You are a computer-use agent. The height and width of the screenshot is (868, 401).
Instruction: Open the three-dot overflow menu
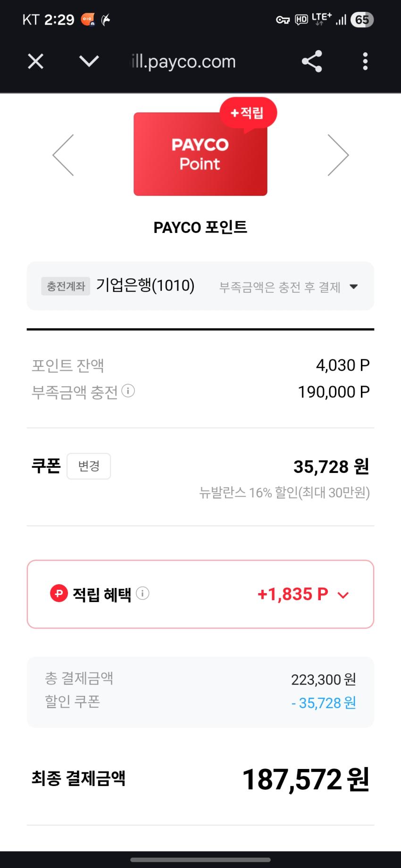coord(365,61)
